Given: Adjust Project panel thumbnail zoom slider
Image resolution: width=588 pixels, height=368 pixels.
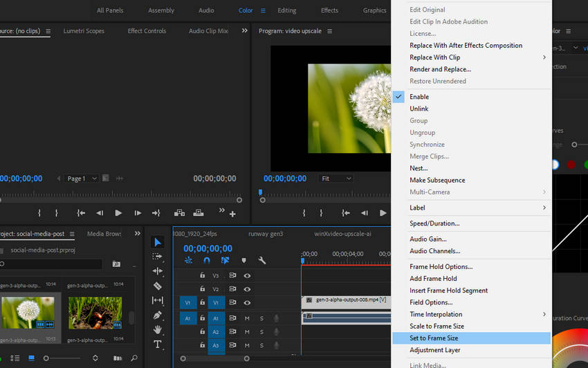Looking at the screenshot, I should (x=46, y=358).
